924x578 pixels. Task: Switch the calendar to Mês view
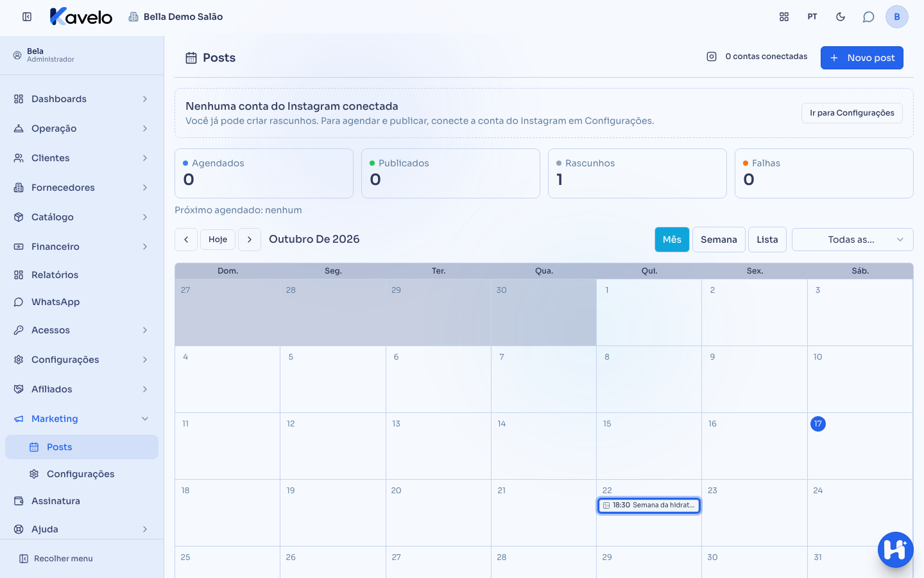pos(672,240)
